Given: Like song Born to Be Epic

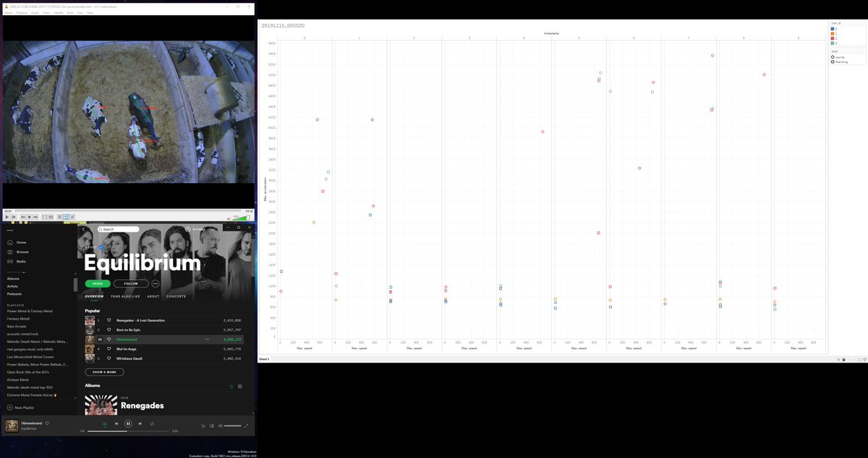Looking at the screenshot, I should [x=109, y=329].
